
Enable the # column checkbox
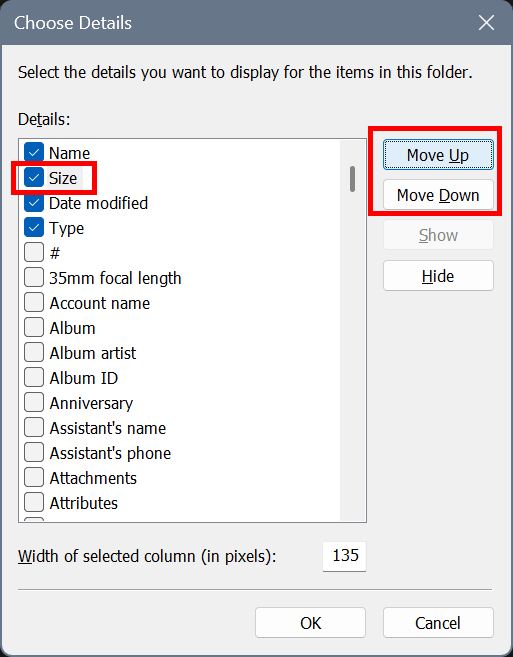point(34,253)
